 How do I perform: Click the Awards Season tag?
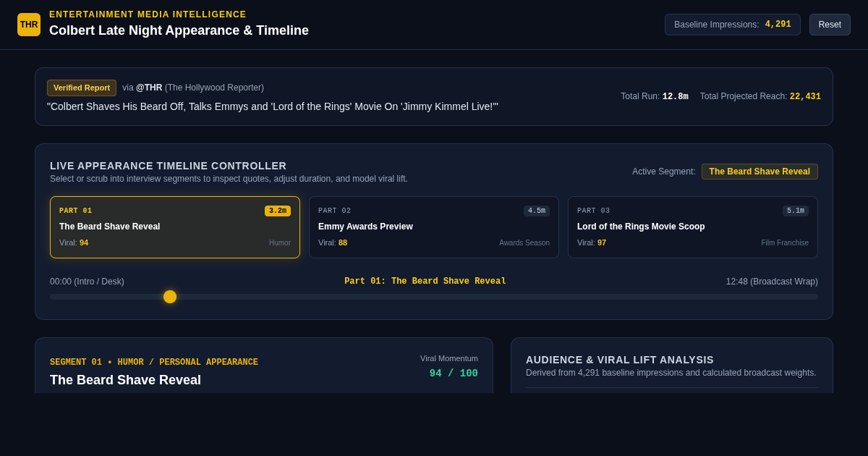[524, 243]
